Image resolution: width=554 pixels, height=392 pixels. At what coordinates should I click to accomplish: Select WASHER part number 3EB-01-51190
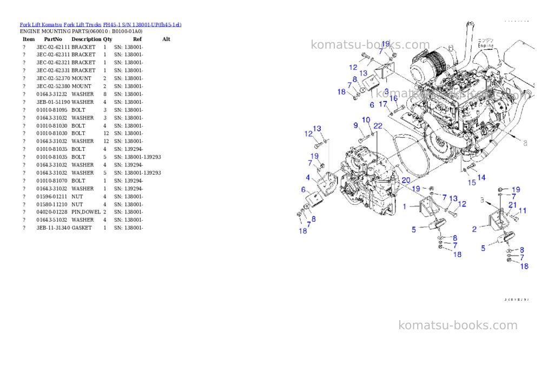point(53,102)
